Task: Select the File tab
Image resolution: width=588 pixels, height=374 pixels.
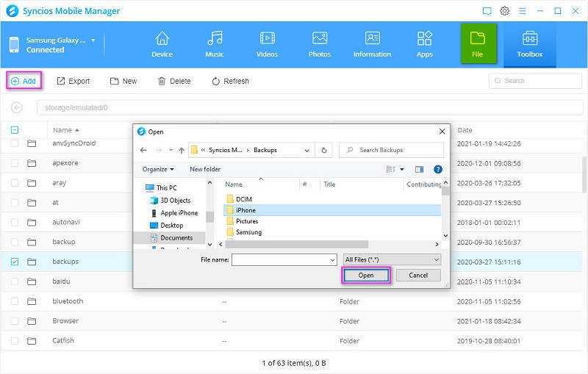Action: click(x=478, y=43)
